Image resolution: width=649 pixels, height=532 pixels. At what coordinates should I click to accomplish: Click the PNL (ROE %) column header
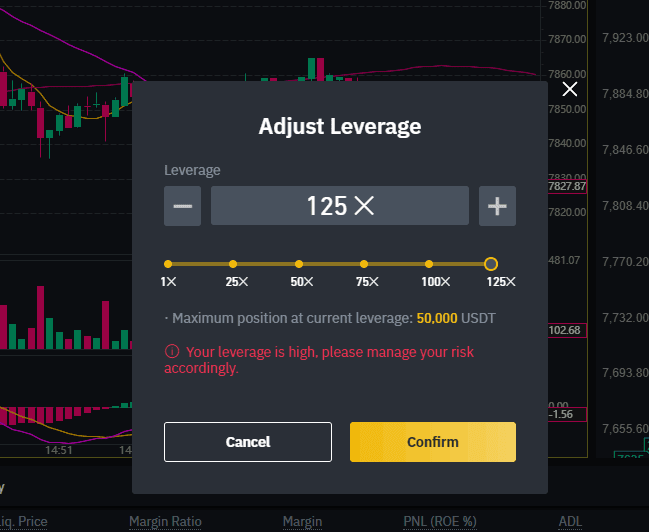coord(439,521)
